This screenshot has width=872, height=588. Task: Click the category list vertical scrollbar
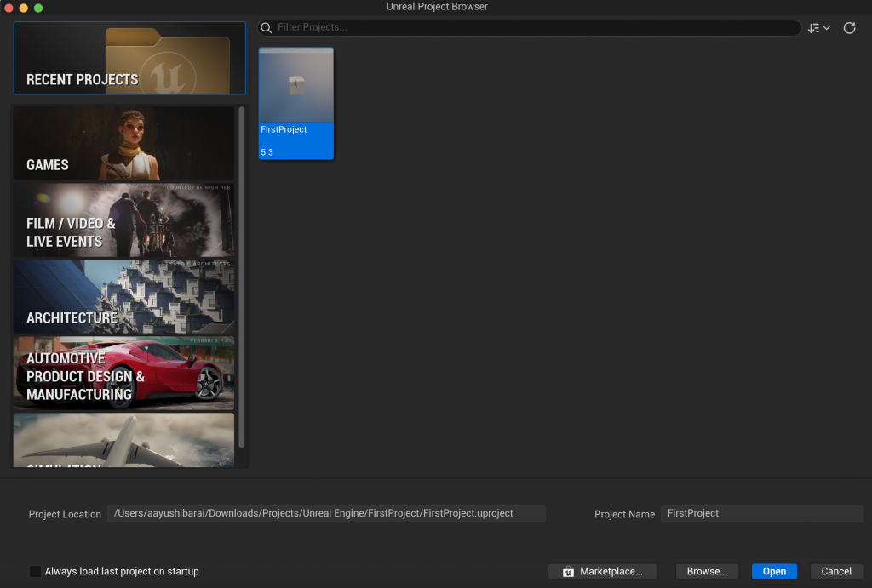[x=241, y=277]
